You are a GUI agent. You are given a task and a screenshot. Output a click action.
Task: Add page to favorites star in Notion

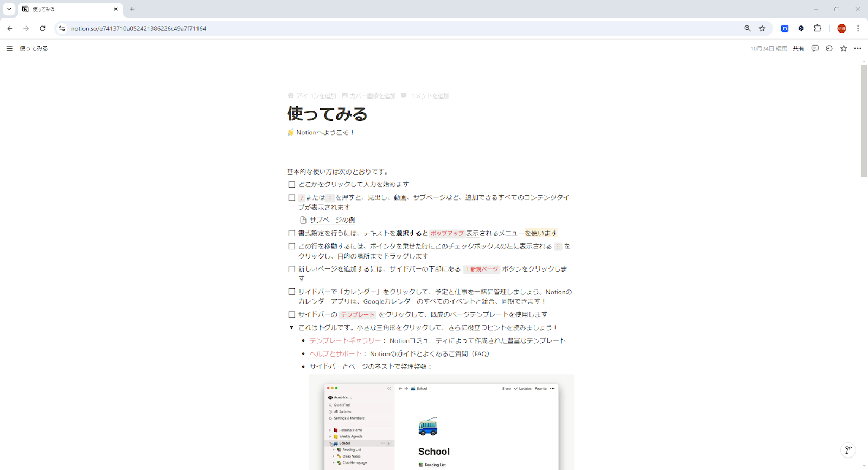pos(844,48)
